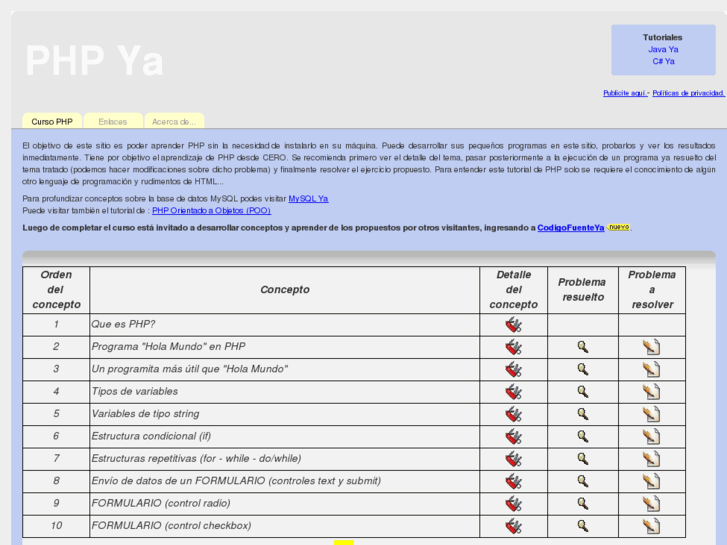Open the Java Ya tutorial link
Screen dimensions: 727x545
(663, 49)
